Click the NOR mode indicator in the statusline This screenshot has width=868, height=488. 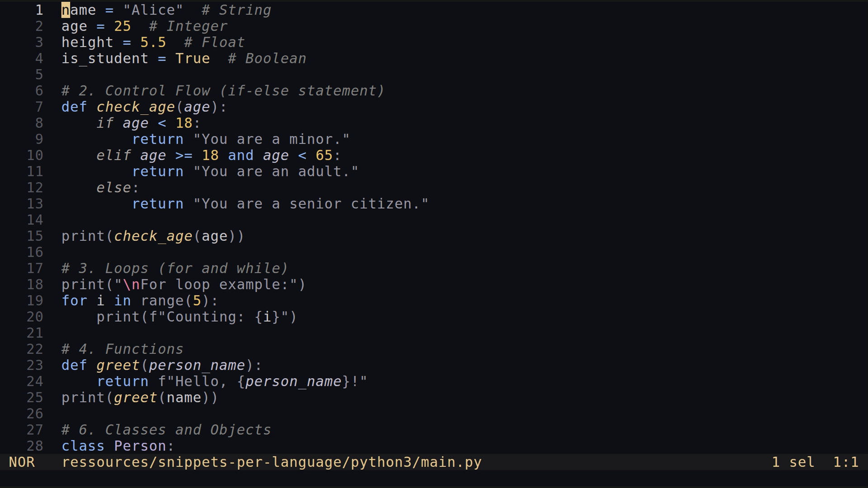point(22,462)
